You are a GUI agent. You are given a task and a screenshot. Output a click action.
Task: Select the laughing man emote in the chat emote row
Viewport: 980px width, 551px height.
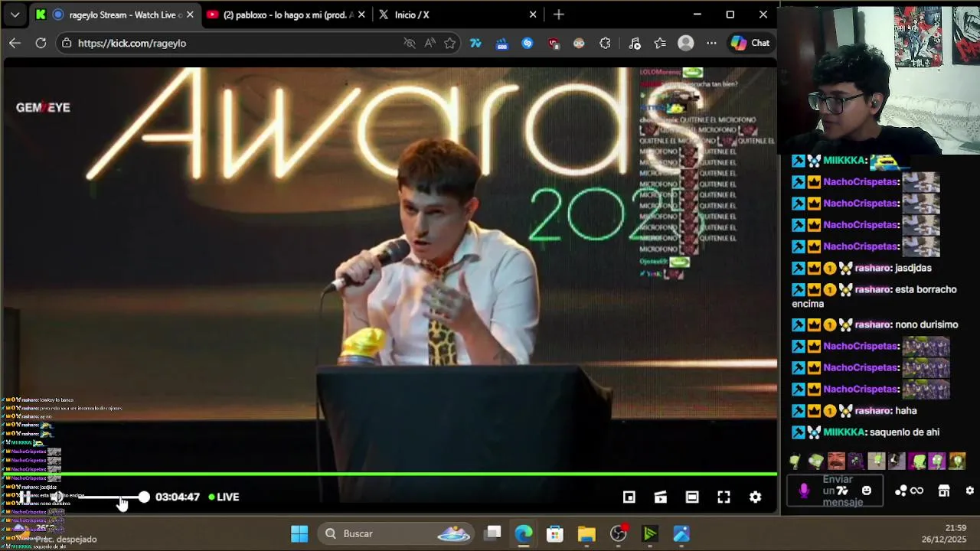point(835,461)
